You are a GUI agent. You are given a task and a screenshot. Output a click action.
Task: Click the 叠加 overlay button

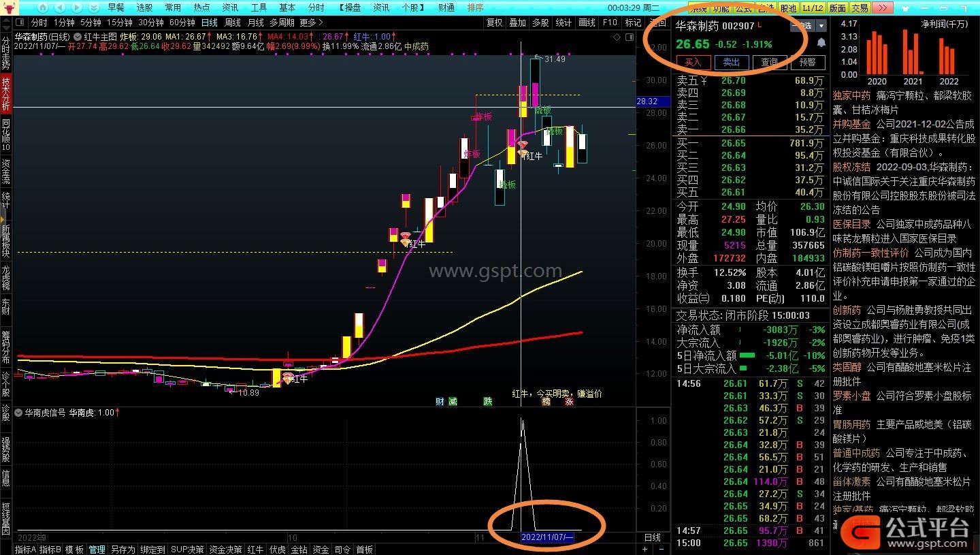click(517, 22)
